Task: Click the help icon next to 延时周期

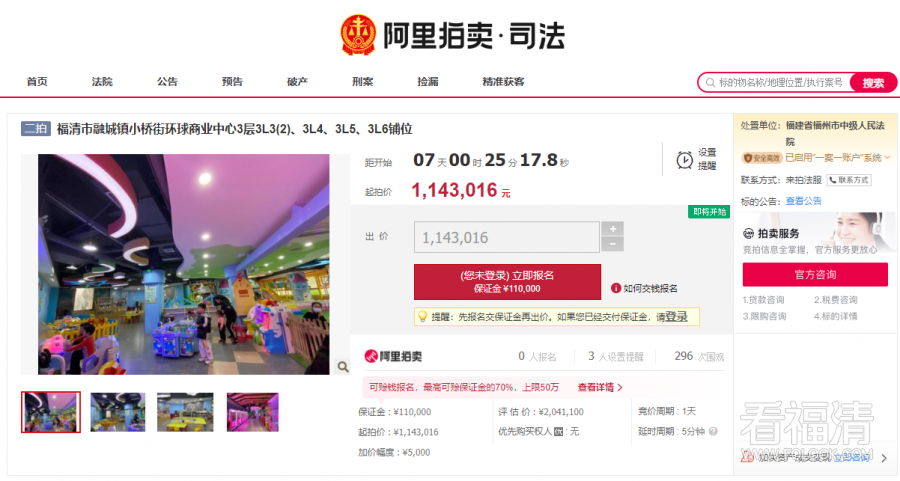Action: 713,432
